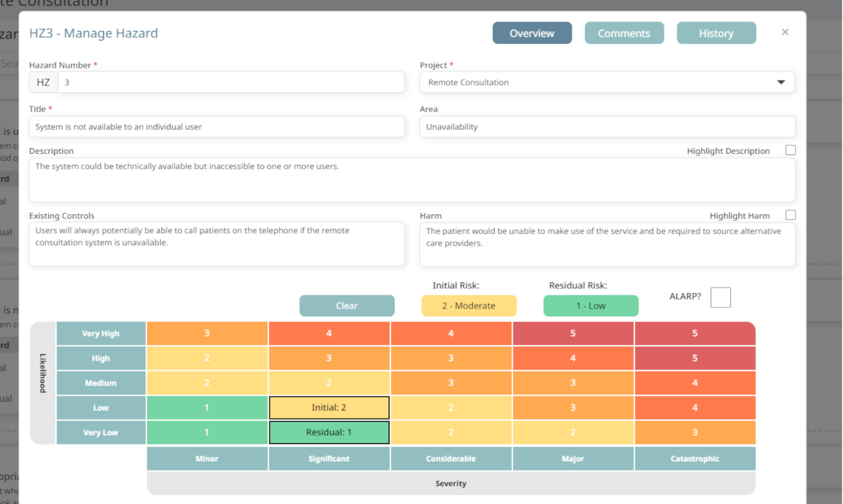The image size is (843, 504).
Task: Select Very Low likelihood Minor cell
Action: tap(206, 432)
